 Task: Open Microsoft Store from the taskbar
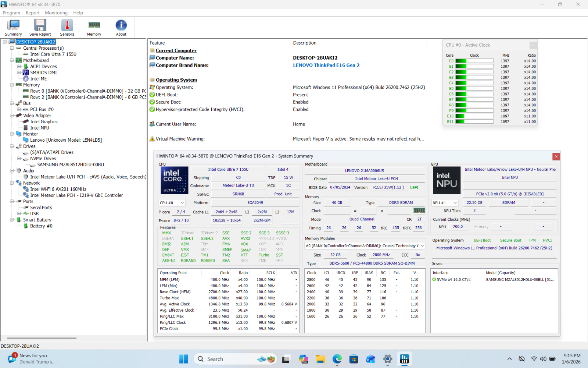(x=354, y=359)
